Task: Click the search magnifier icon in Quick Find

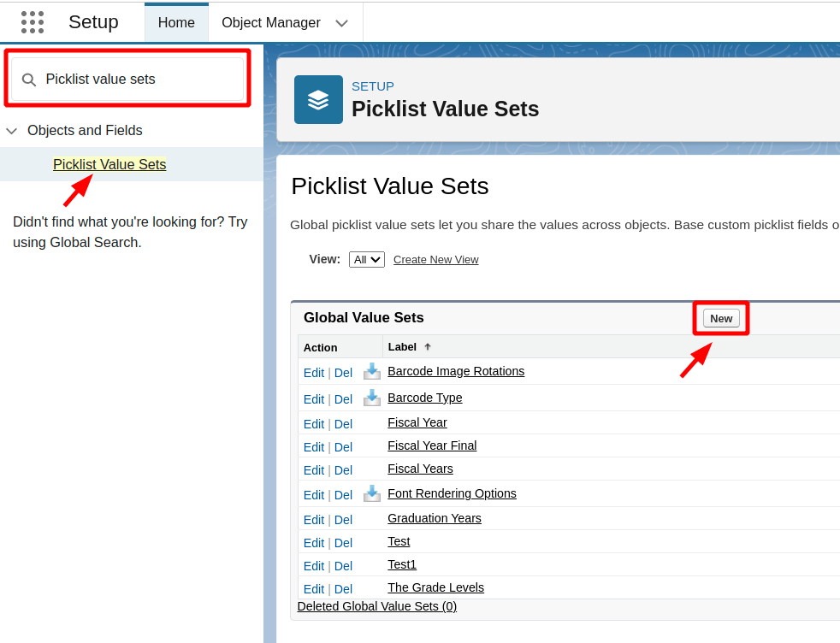Action: point(28,80)
